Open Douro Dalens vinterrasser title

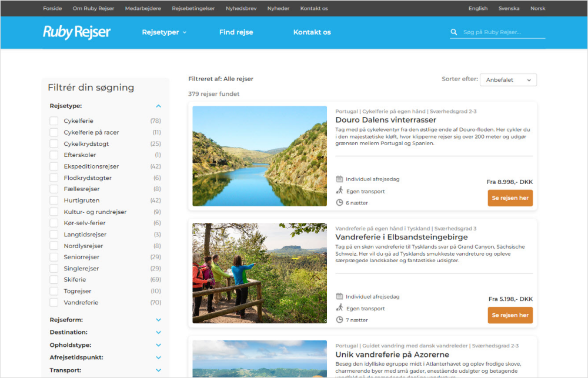point(386,120)
